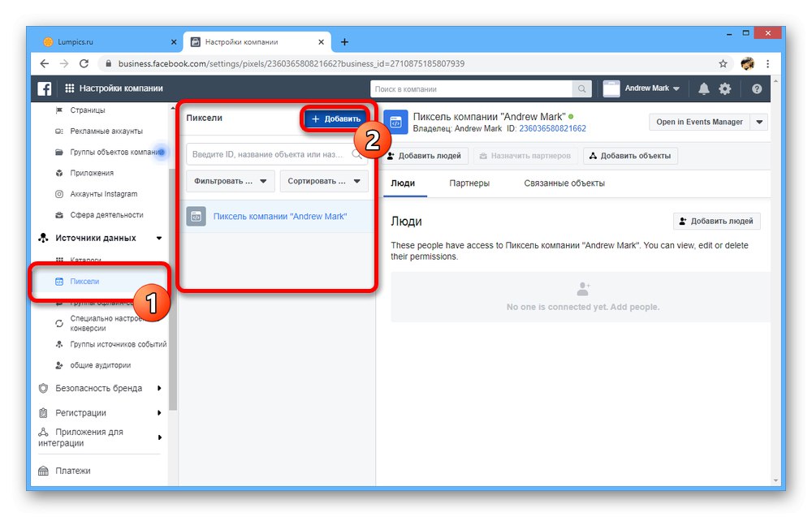The width and height of the screenshot is (812, 517).
Task: Go forward with the browser arrow
Action: [x=64, y=63]
